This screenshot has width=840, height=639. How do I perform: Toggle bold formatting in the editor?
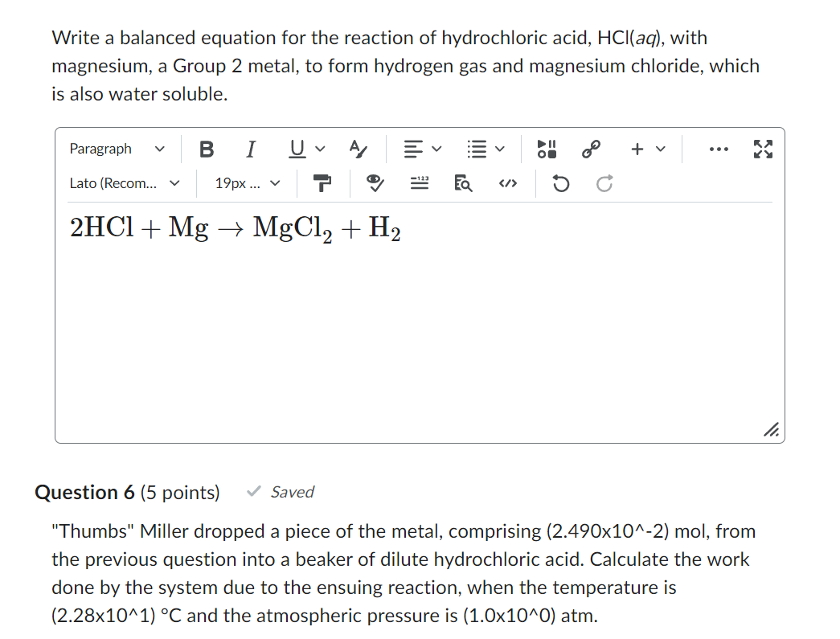click(x=207, y=149)
